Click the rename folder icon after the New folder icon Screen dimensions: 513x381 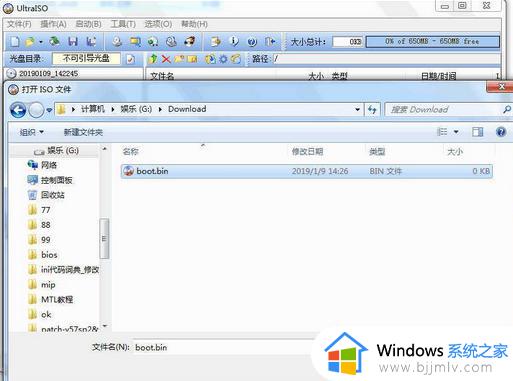pyautogui.click(x=192, y=59)
